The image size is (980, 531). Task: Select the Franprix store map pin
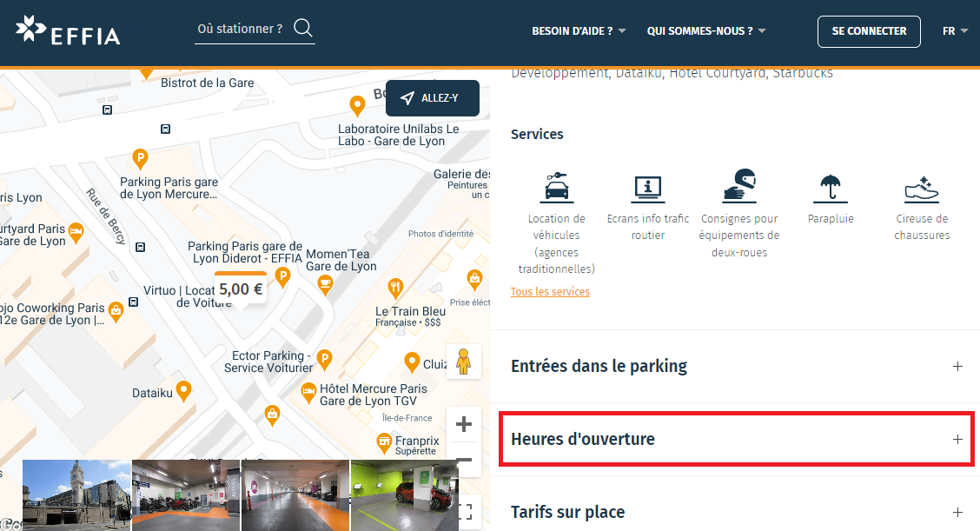click(384, 443)
